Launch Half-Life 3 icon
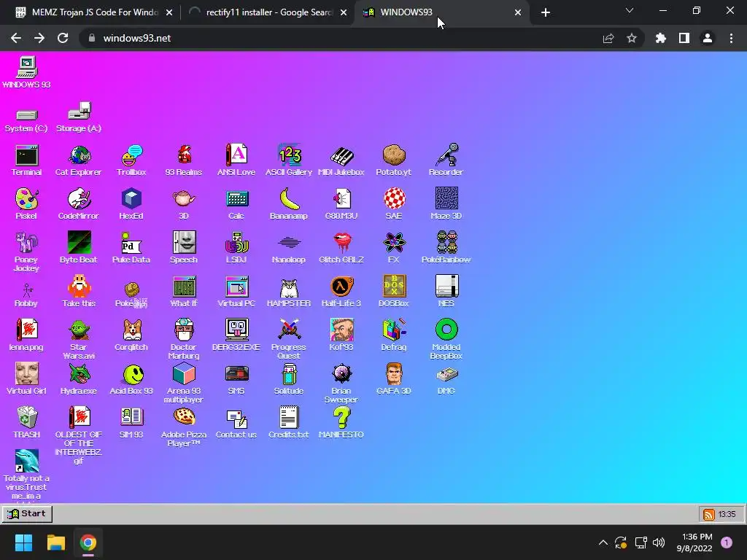 click(341, 292)
